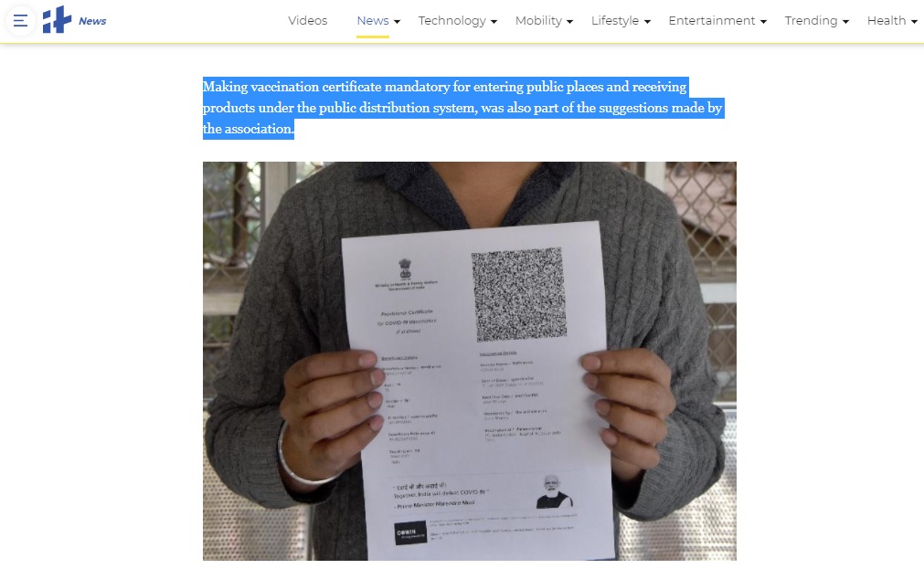Open the Videos menu item
The image size is (924, 569).
pyautogui.click(x=308, y=21)
